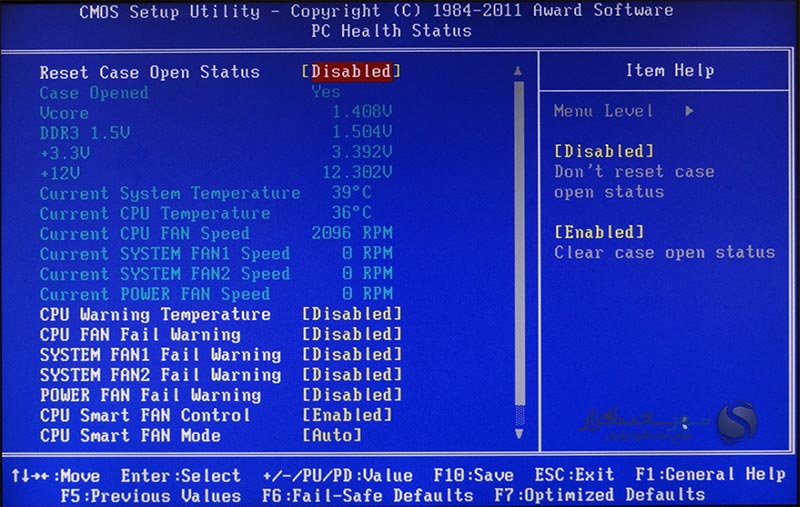800x507 pixels.
Task: Click the PC Health Status title
Action: click(391, 31)
